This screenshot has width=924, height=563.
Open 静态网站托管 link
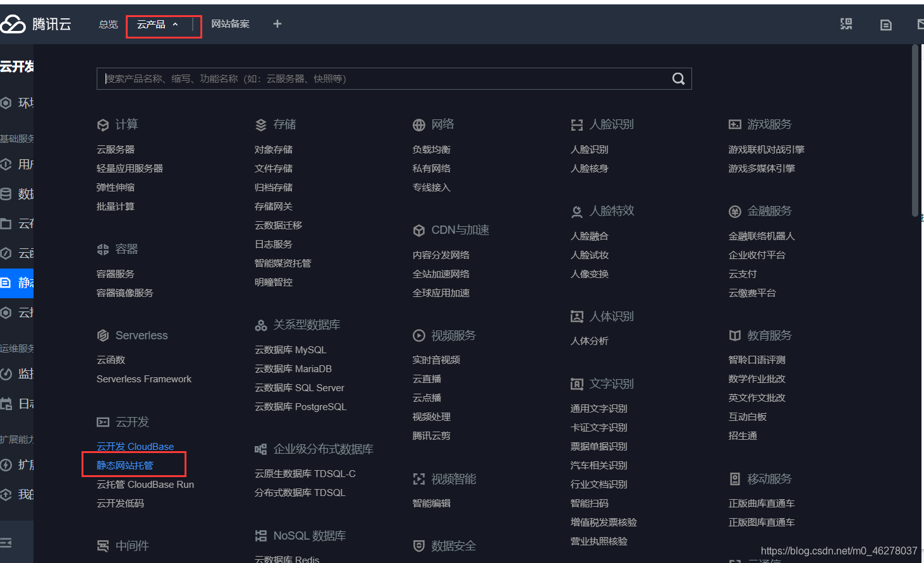pyautogui.click(x=125, y=466)
